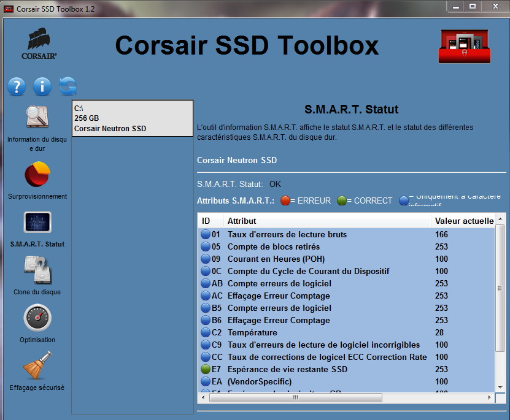Click the table's scroll up arrow

click(500, 220)
